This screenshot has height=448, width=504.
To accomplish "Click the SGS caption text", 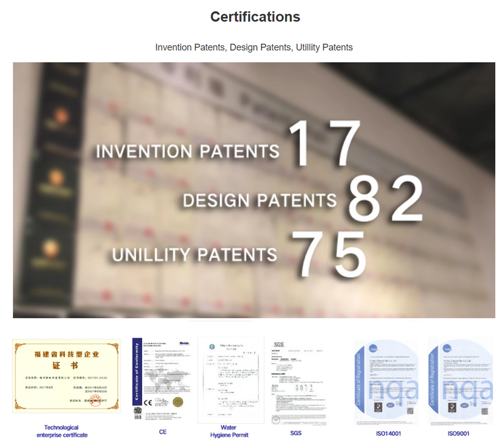I will [296, 433].
